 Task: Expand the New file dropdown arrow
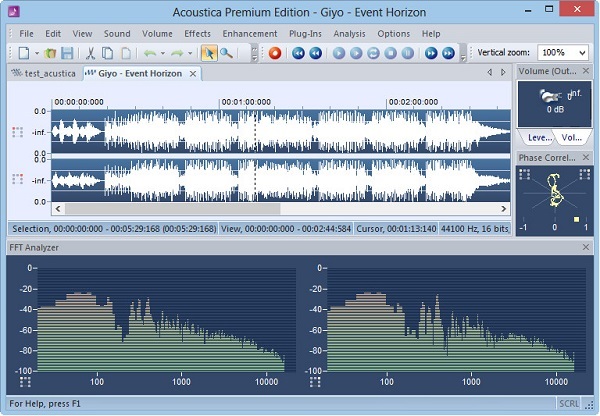(35, 53)
